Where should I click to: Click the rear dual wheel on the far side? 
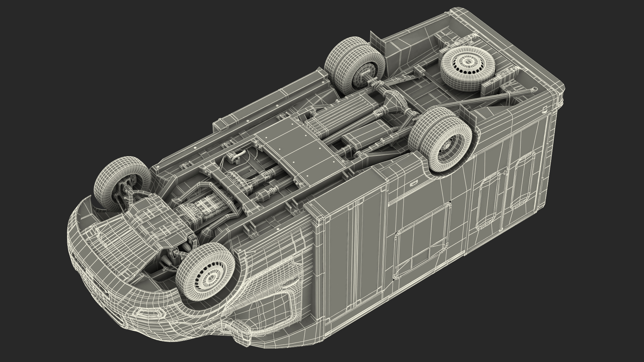355,66
